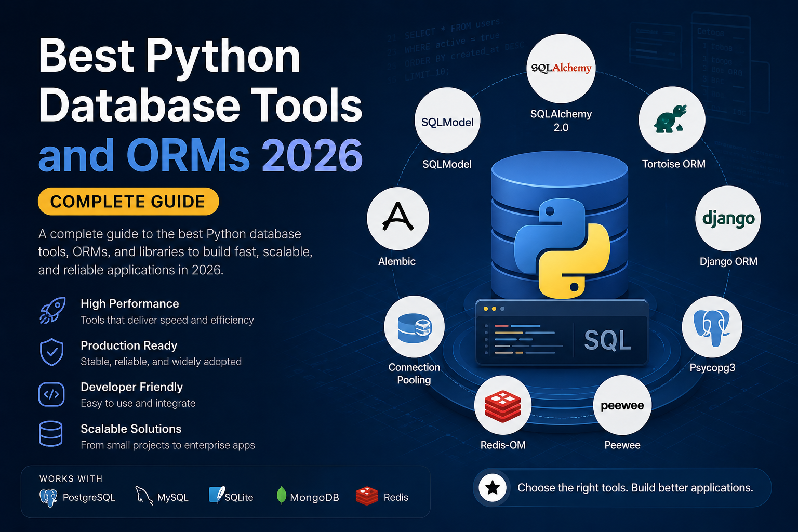The height and width of the screenshot is (532, 798).
Task: Click the 'Scalable Solutions' heading
Action: pos(131,429)
